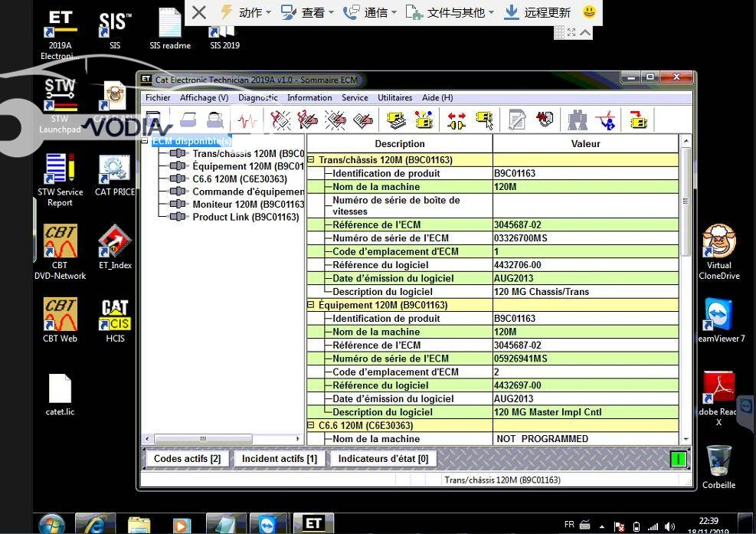Open SIS readme desktop file

click(x=170, y=29)
